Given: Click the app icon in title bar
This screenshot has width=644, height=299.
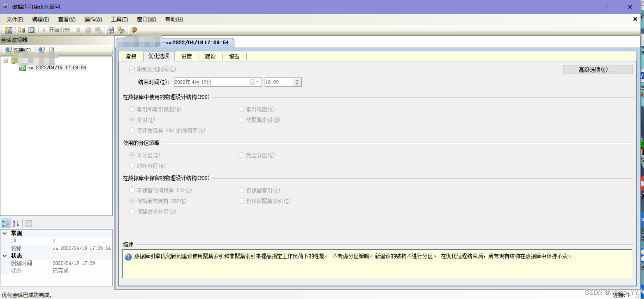Looking at the screenshot, I should (x=6, y=7).
